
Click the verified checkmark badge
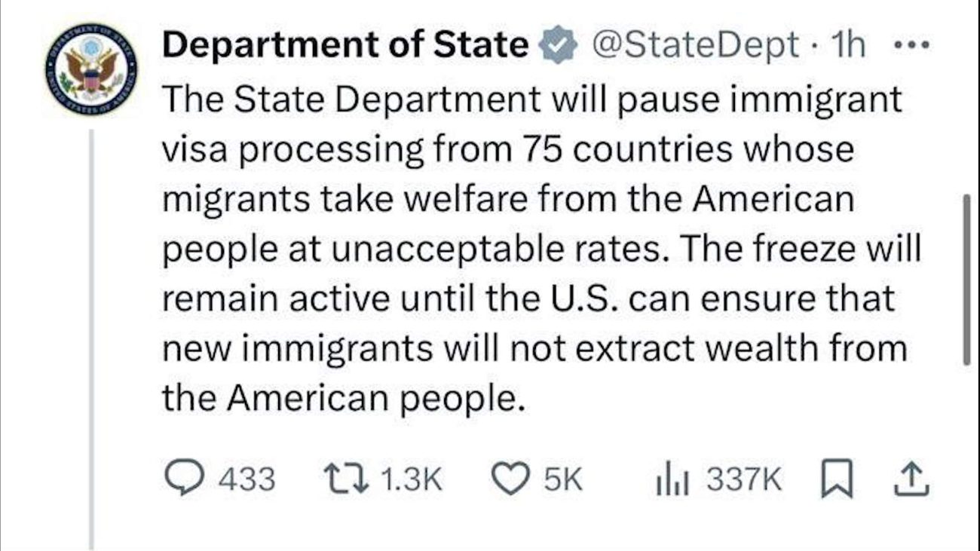click(558, 47)
